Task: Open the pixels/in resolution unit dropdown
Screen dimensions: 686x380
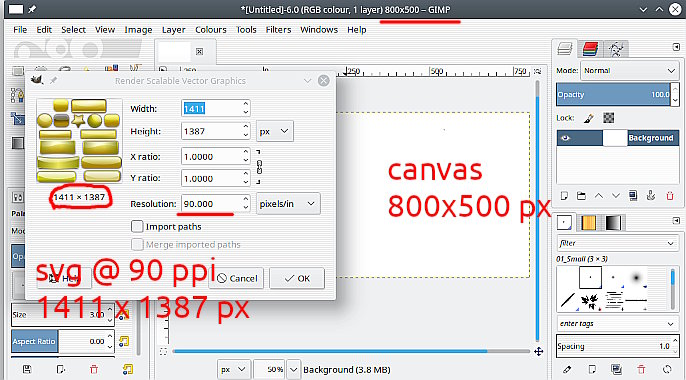Action: pos(288,204)
